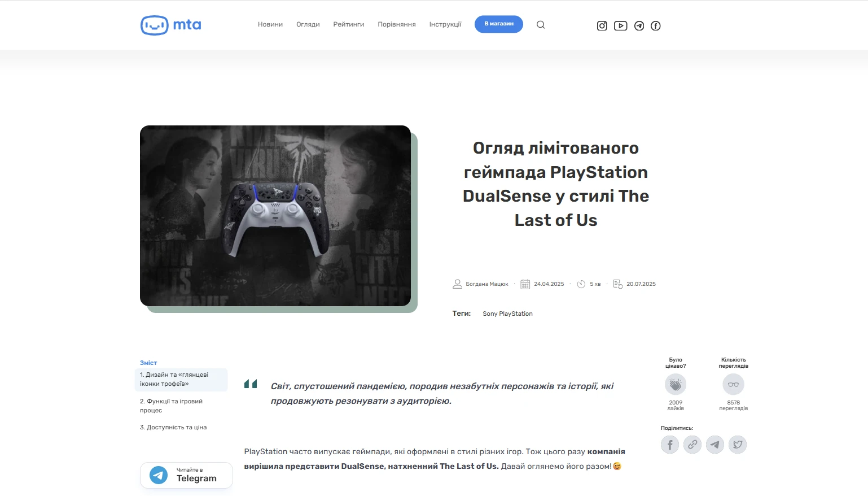Click the clapping hands like icon

(x=676, y=385)
